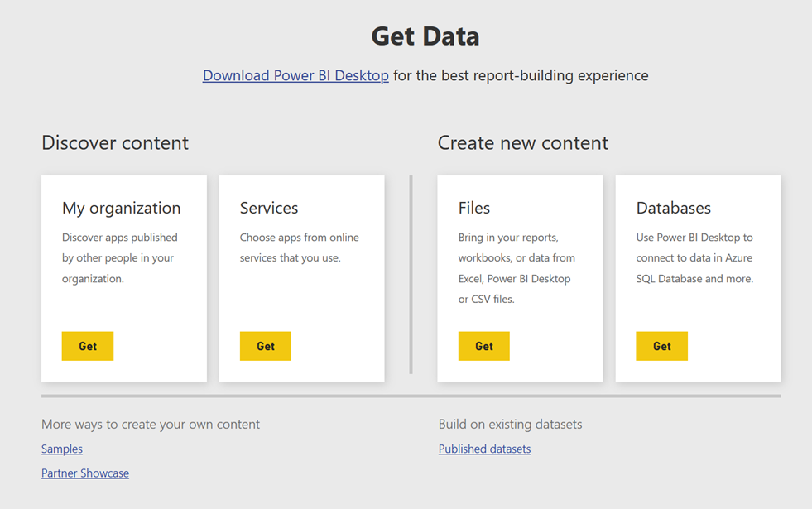Click Get button on Files card
Screen dimensions: 812x509
[x=483, y=346]
